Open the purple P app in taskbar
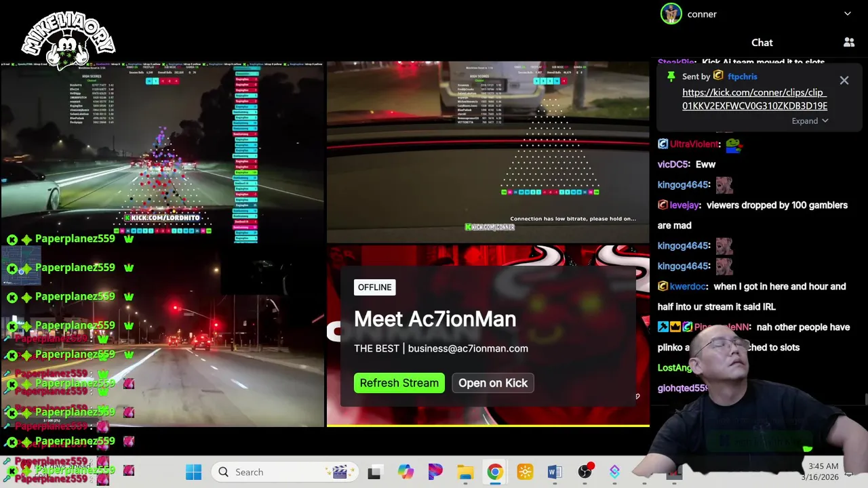Screen dimensions: 868x488 tap(435, 472)
